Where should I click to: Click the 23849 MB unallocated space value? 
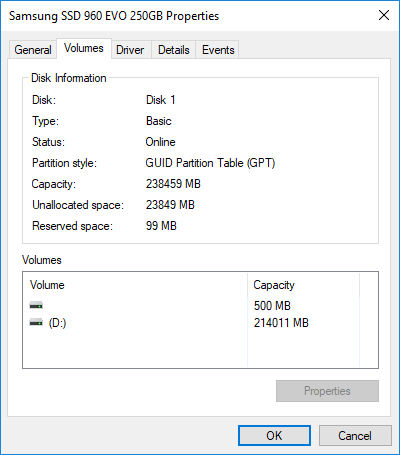pyautogui.click(x=170, y=205)
